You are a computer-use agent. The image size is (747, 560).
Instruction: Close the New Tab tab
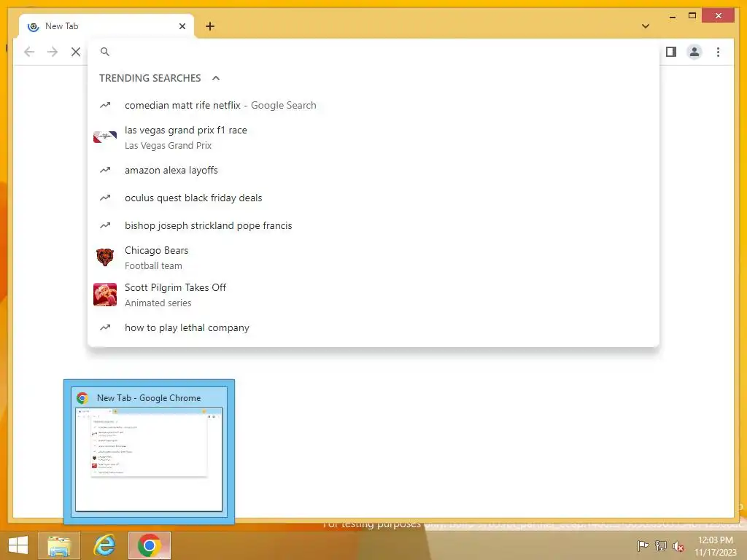click(182, 26)
